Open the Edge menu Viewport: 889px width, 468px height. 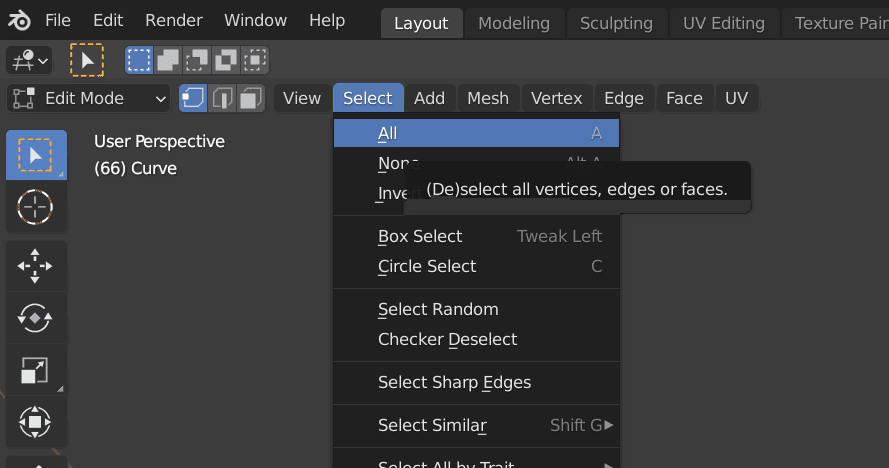click(624, 99)
